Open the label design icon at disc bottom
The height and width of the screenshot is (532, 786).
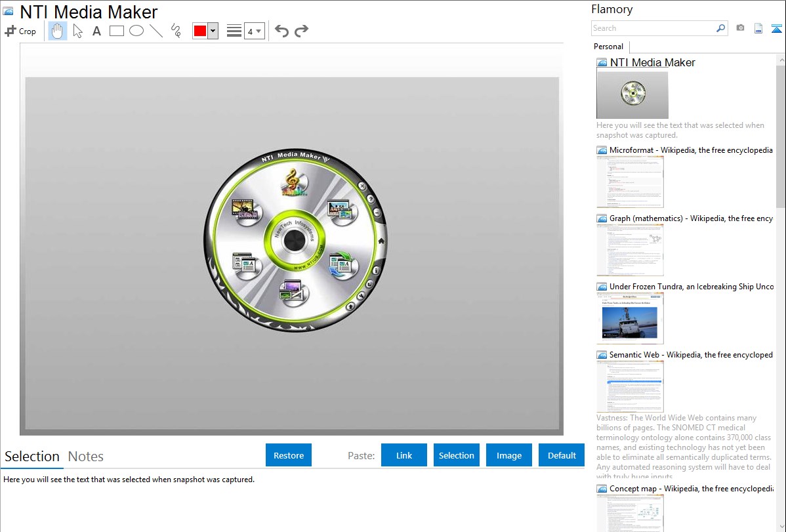pyautogui.click(x=294, y=292)
